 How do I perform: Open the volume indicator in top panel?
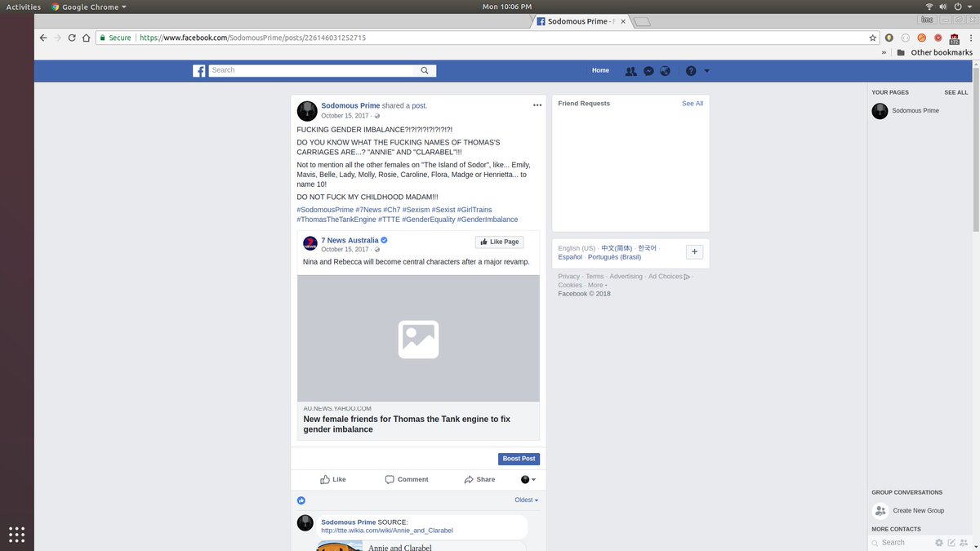944,7
